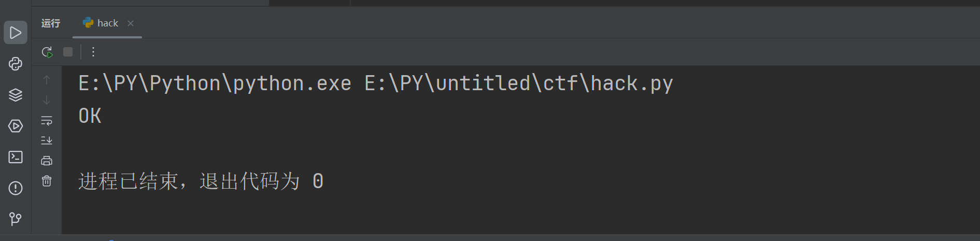Open the more options three-dot menu
Screen dimensions: 980x241
click(93, 52)
